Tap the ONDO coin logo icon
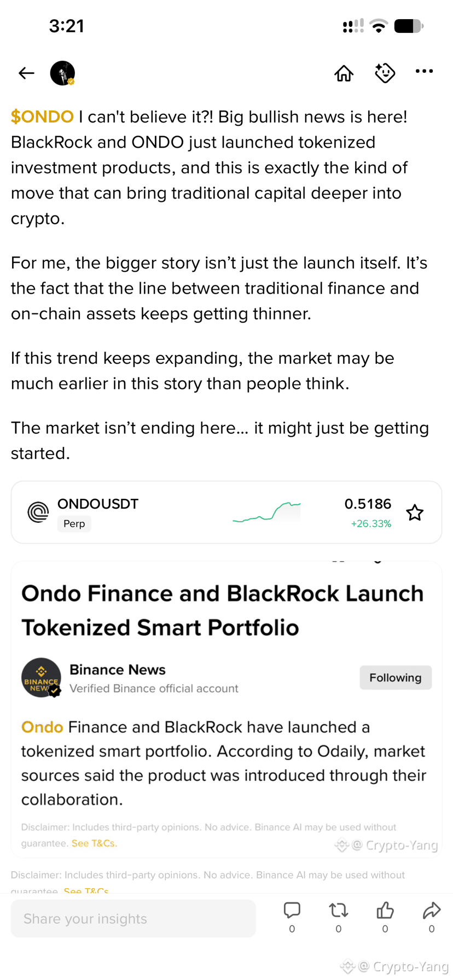 [38, 512]
